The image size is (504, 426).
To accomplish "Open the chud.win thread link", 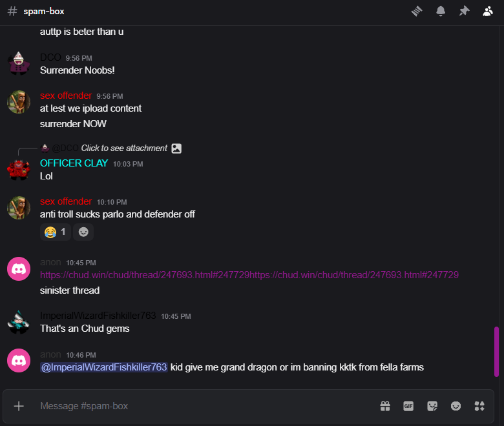I will tap(145, 275).
